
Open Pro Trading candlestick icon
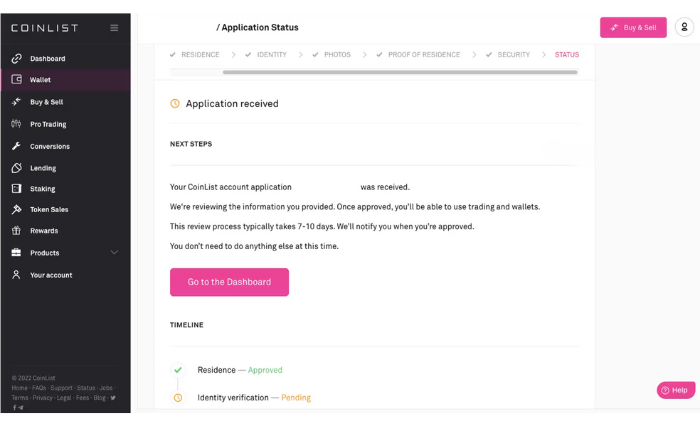point(17,124)
